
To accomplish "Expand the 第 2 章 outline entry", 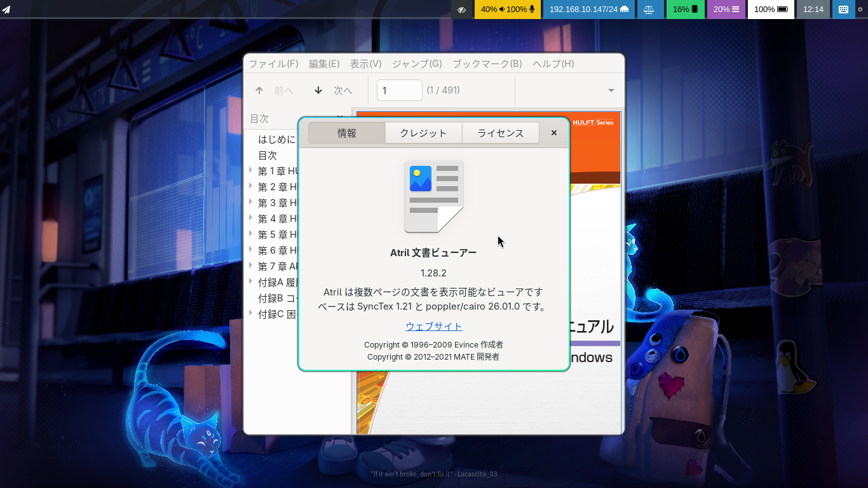I will [x=251, y=187].
